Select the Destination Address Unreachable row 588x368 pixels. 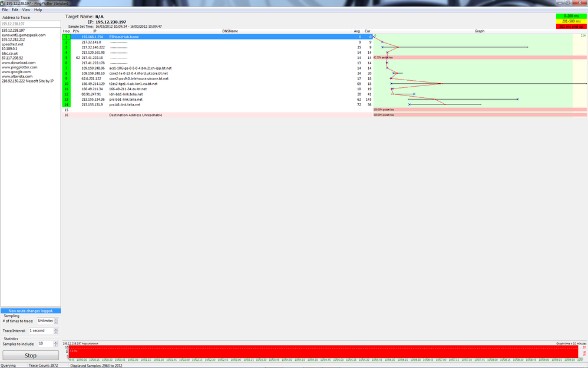tap(217, 115)
